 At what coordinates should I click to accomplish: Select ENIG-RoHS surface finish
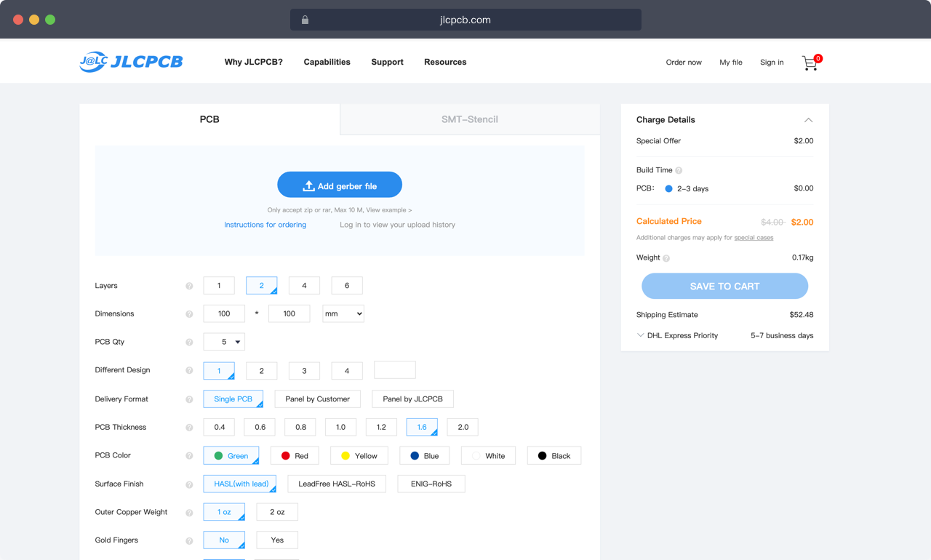click(x=431, y=484)
